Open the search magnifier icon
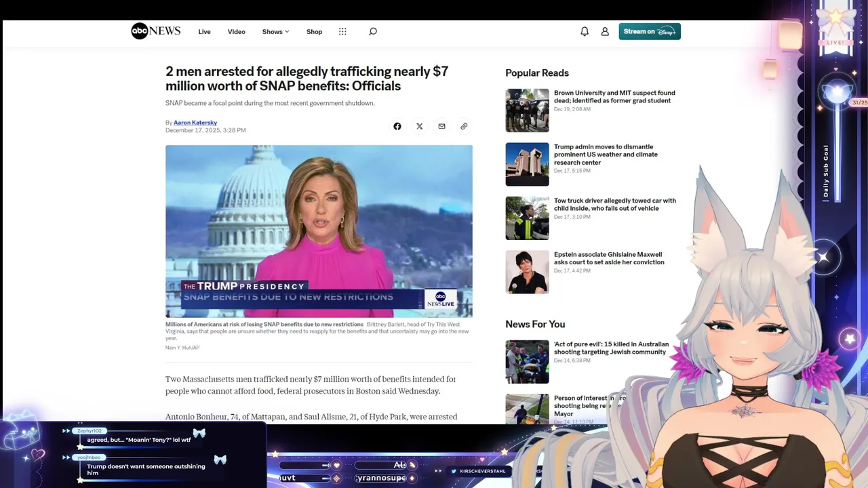The width and height of the screenshot is (868, 488). pyautogui.click(x=372, y=31)
